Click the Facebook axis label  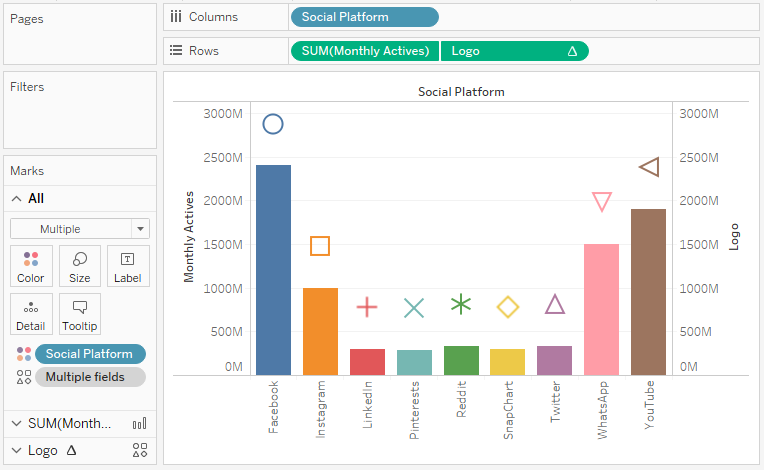(x=273, y=407)
